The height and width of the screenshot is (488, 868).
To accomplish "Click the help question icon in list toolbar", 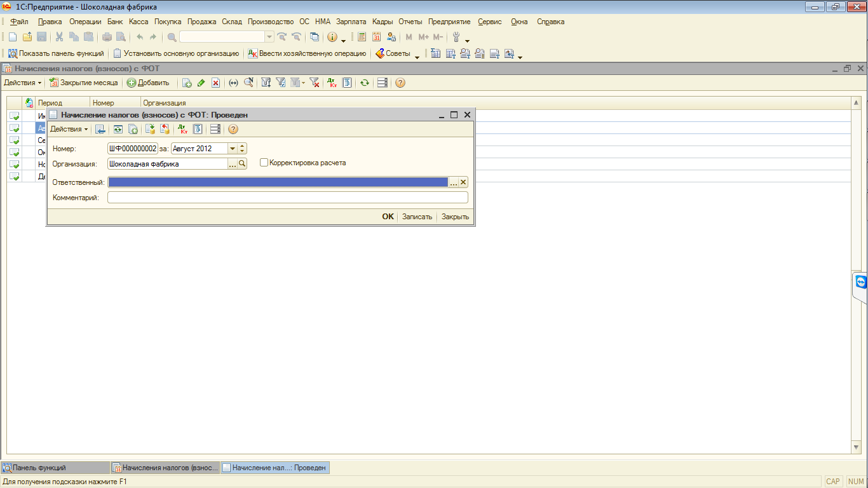I will 400,83.
